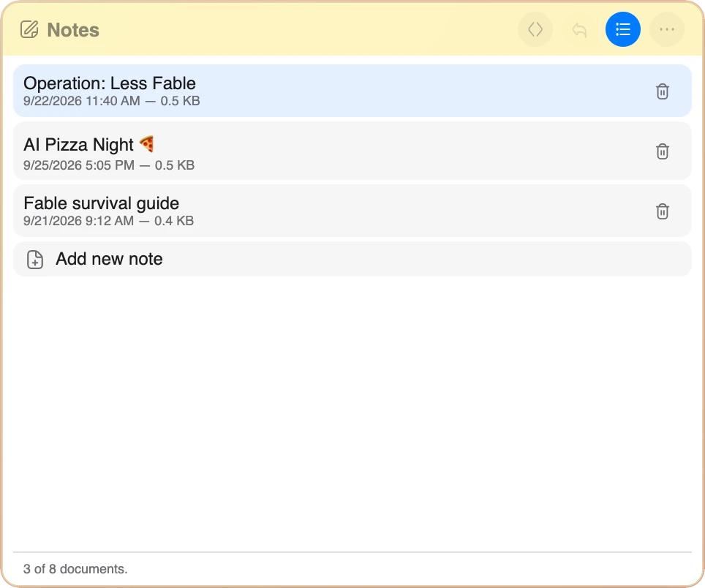This screenshot has width=705, height=588.
Task: Click the new document plus icon
Action: pyautogui.click(x=35, y=260)
